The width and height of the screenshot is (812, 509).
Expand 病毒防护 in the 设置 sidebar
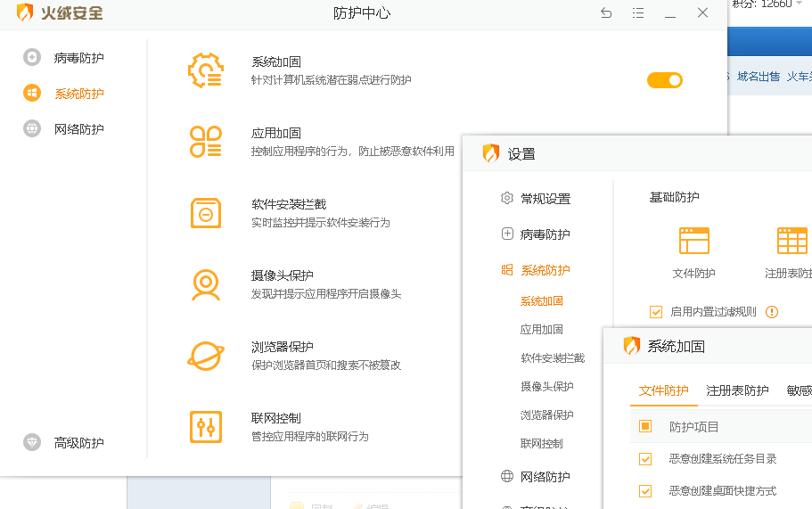[x=545, y=234]
